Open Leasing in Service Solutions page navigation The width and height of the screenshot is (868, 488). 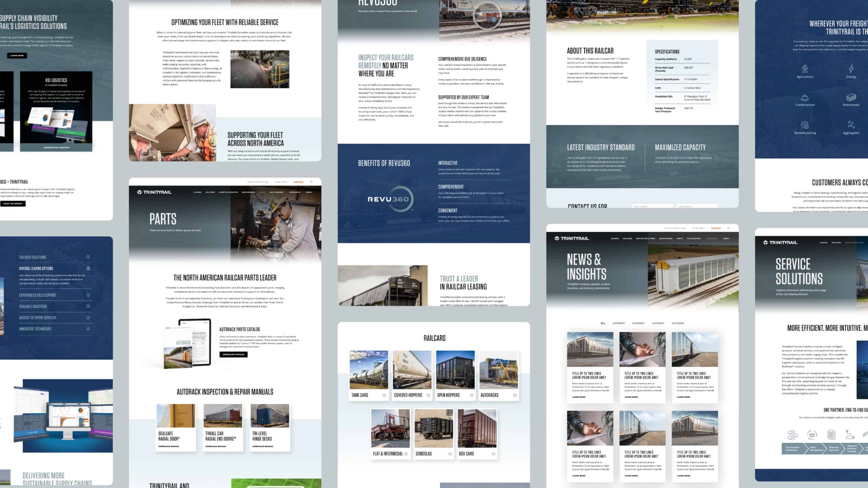click(824, 243)
